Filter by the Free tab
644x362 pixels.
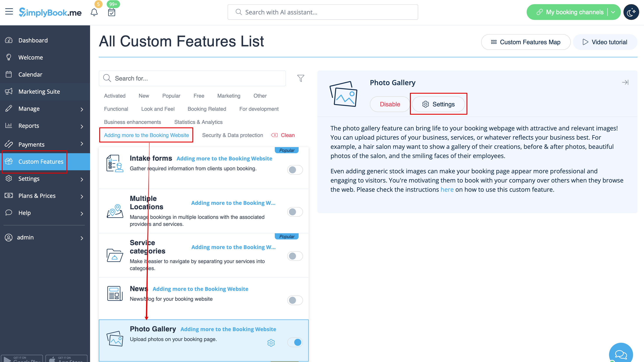199,96
